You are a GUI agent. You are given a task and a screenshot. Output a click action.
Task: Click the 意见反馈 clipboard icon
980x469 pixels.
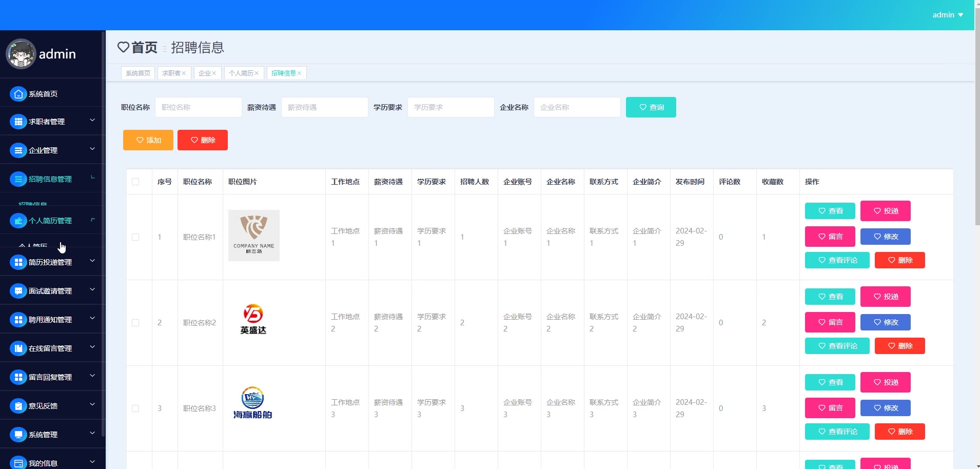18,406
